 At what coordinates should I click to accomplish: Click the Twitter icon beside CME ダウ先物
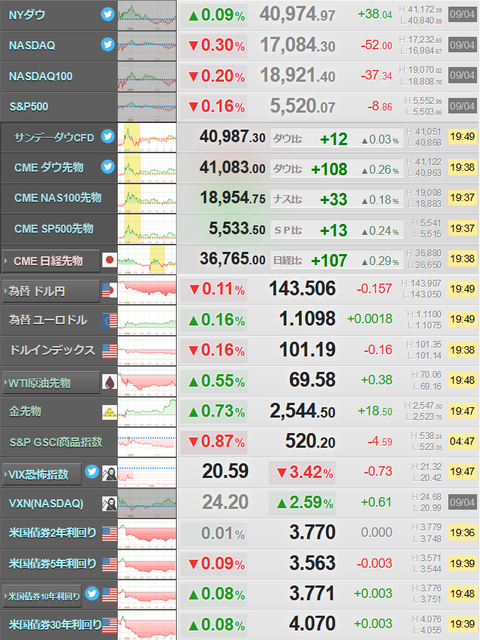[x=108, y=167]
